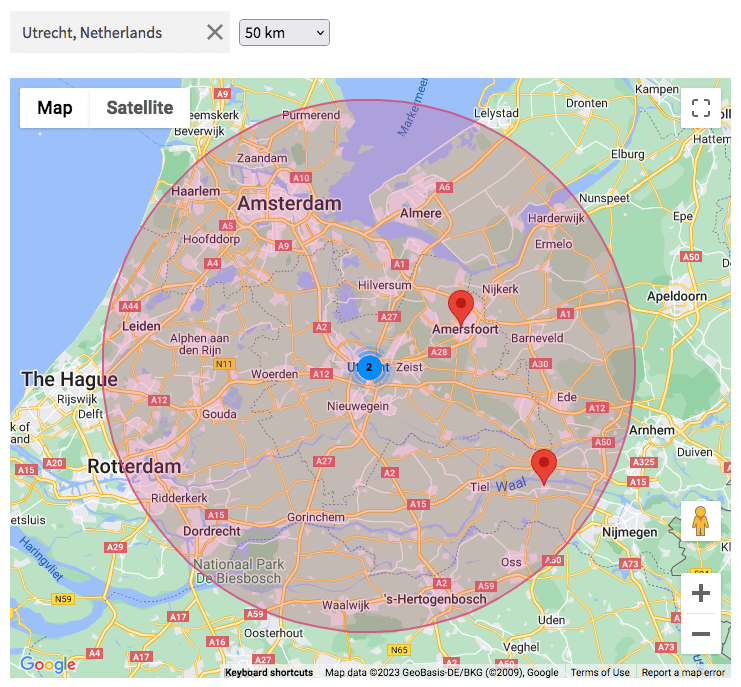
Task: Click the A44 road badge near Leiden
Action: point(130,306)
